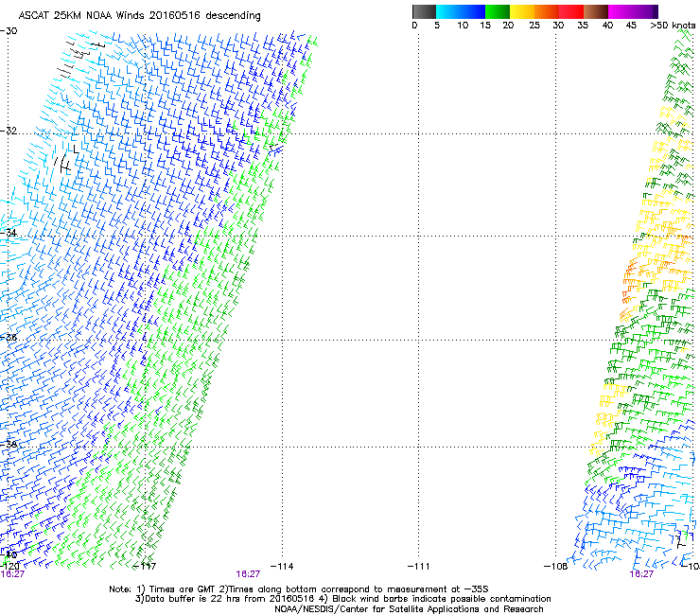
Task: Click the '-114' longitude axis label
Action: click(x=282, y=567)
